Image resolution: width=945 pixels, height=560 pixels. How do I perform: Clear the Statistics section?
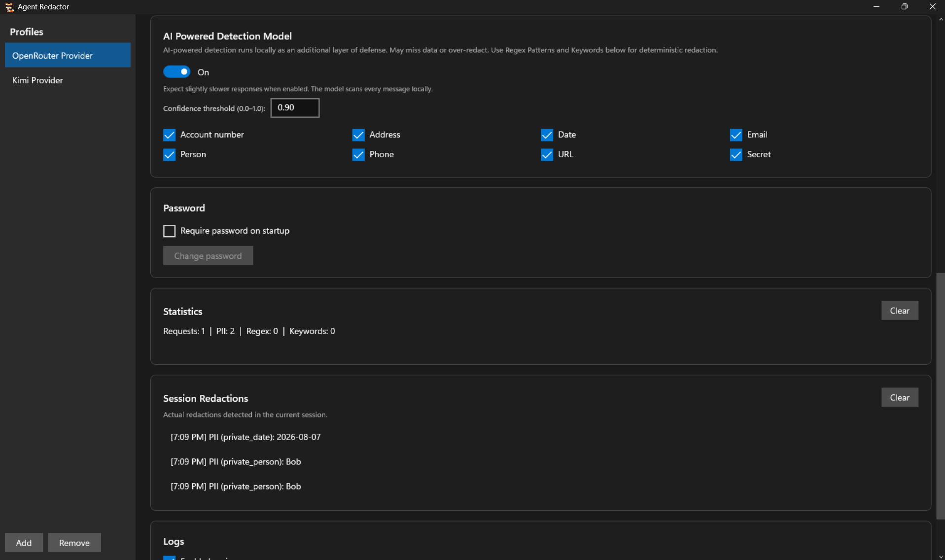(900, 311)
